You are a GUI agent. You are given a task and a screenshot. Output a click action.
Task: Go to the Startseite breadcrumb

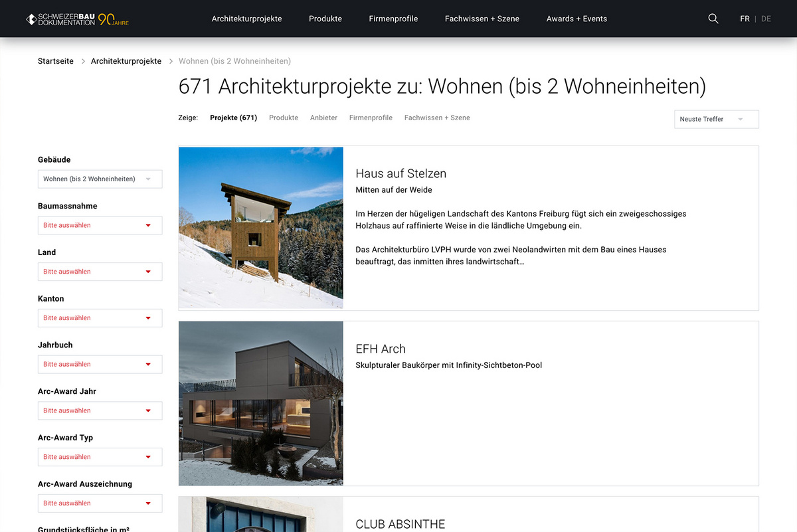click(x=56, y=61)
